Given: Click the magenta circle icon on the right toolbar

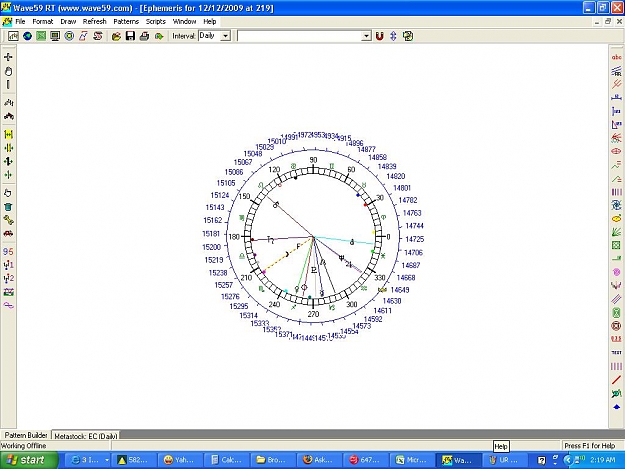Looking at the screenshot, I should tap(616, 273).
